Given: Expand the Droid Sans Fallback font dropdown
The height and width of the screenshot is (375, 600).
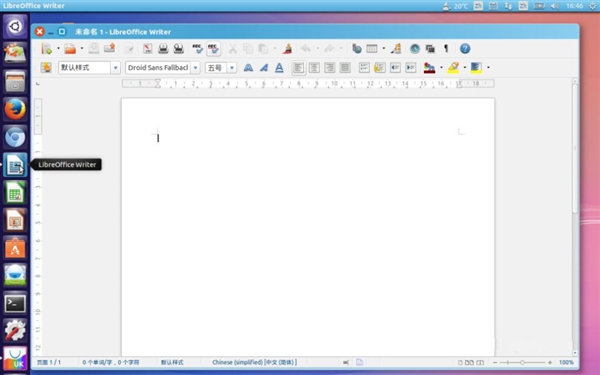Looking at the screenshot, I should point(195,68).
